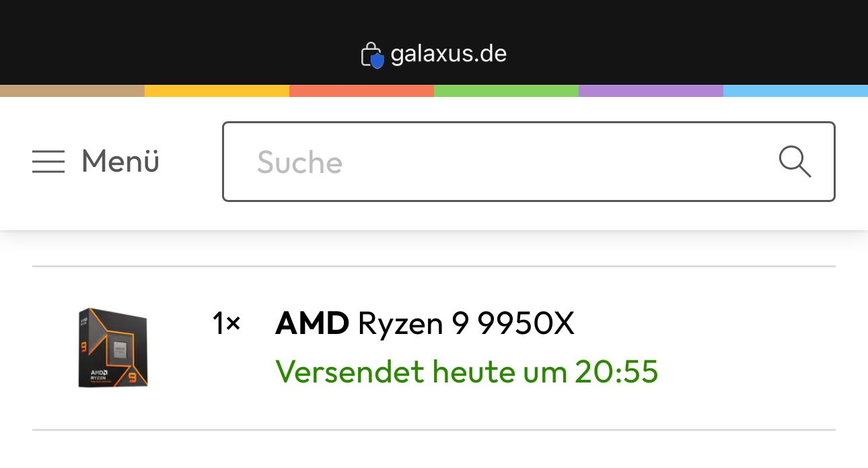The width and height of the screenshot is (868, 468).
Task: Open the Ryzen 9 box thumbnail
Action: click(113, 347)
